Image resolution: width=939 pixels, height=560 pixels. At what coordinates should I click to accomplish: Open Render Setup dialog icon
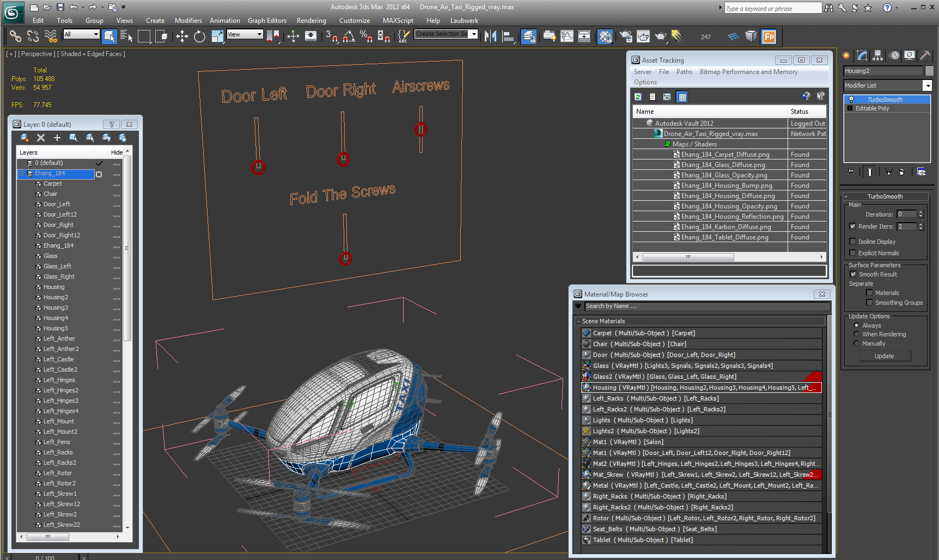(626, 36)
